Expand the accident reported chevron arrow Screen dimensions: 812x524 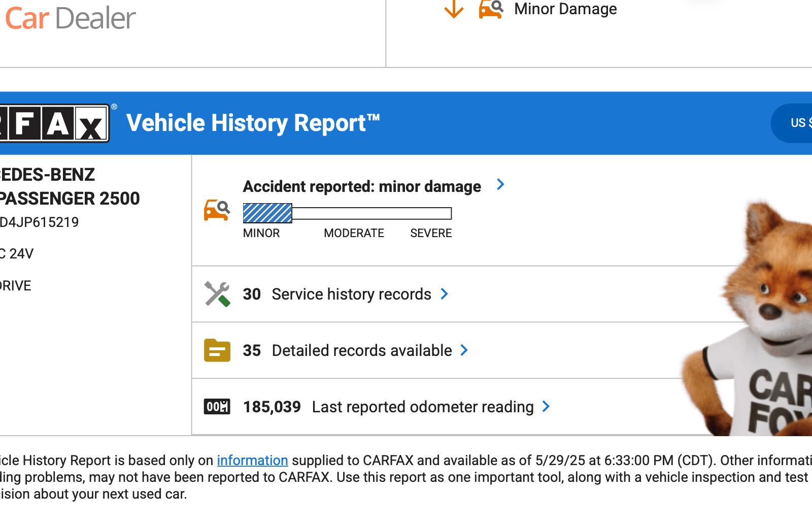pos(500,184)
